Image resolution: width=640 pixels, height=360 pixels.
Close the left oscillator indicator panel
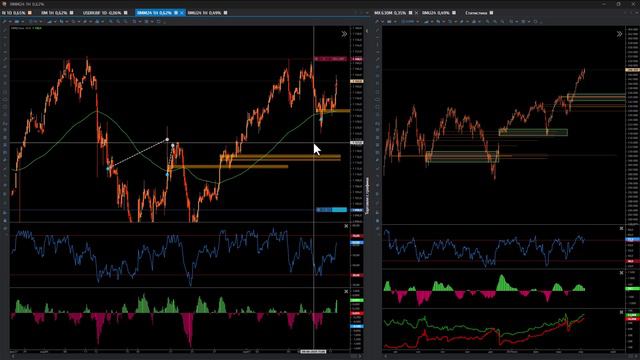346,226
